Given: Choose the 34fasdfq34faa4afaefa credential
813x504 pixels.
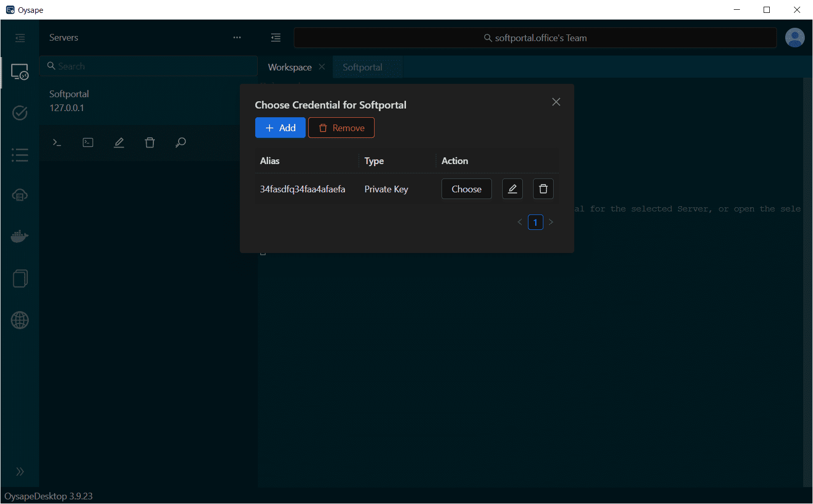Looking at the screenshot, I should tap(467, 189).
